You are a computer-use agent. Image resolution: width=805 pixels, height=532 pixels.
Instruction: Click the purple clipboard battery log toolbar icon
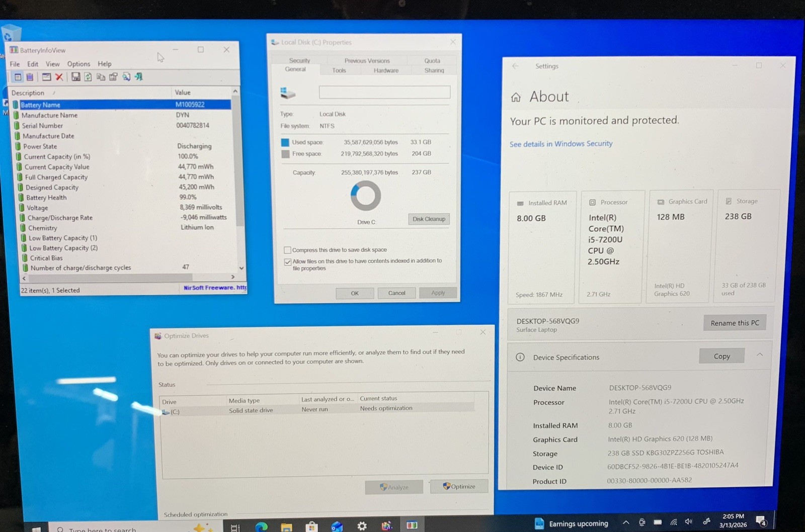[30, 77]
